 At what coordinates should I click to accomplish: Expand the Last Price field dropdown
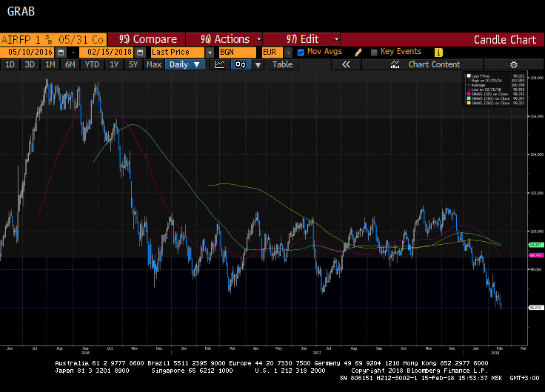click(x=210, y=53)
